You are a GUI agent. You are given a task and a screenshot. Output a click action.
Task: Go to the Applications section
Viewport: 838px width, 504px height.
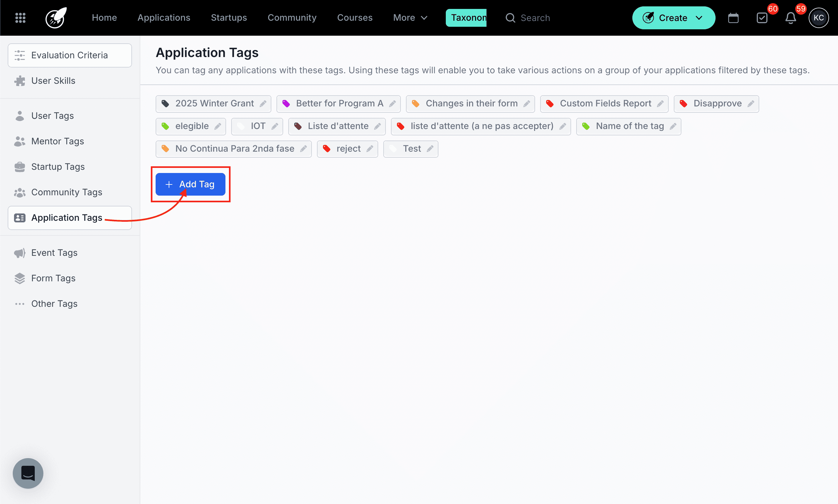pos(164,18)
